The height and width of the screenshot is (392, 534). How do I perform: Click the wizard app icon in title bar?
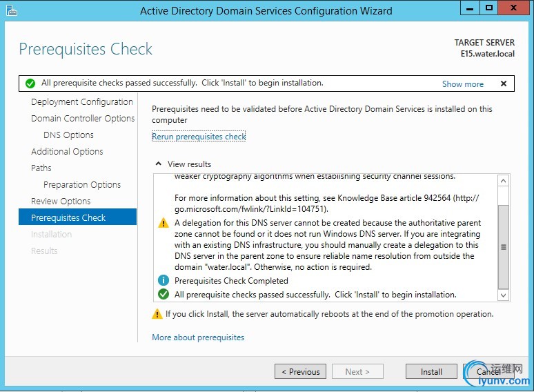point(12,10)
